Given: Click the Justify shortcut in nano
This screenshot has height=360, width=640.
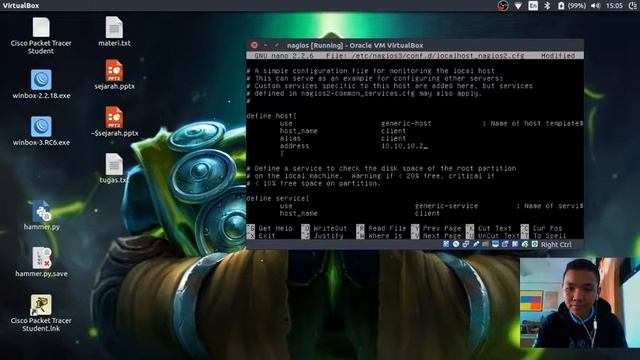Looking at the screenshot, I should click(x=322, y=236).
